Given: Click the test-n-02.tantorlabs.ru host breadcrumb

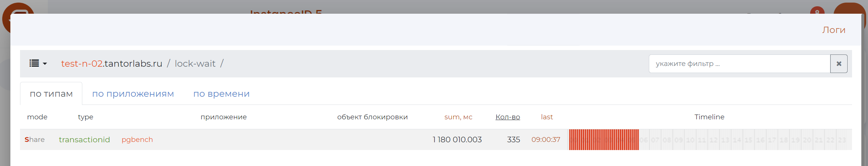Looking at the screenshot, I should [112, 64].
